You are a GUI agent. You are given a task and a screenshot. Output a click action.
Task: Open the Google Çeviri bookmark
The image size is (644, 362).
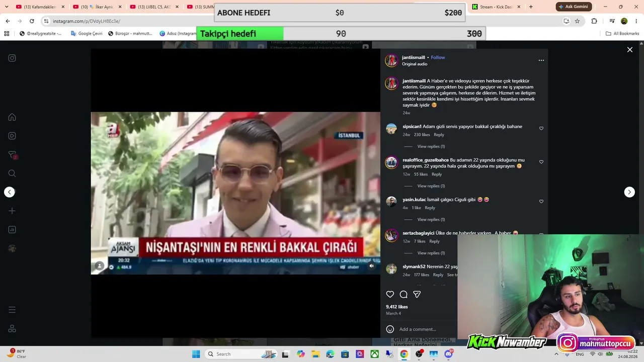(x=87, y=34)
